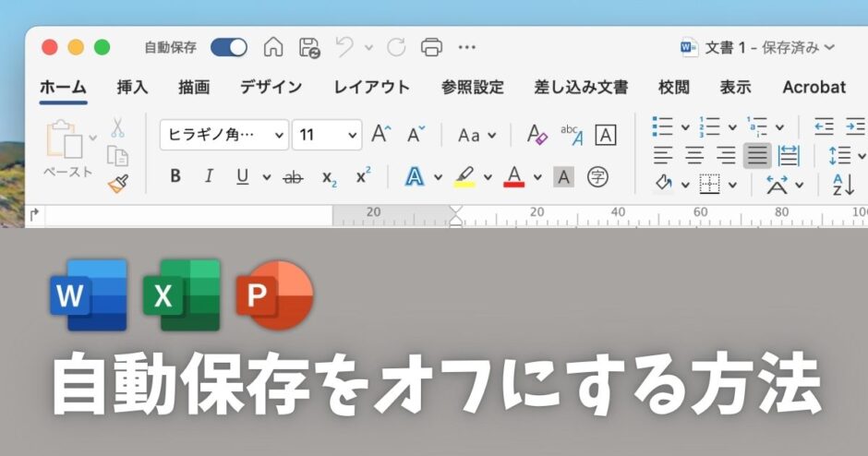Screen dimensions: 868x456
Task: Switch to the 校閲 tab
Action: click(674, 88)
